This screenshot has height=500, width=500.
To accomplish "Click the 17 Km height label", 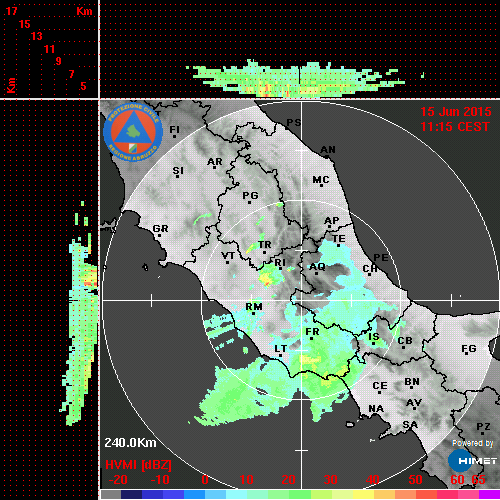I will coord(11,11).
